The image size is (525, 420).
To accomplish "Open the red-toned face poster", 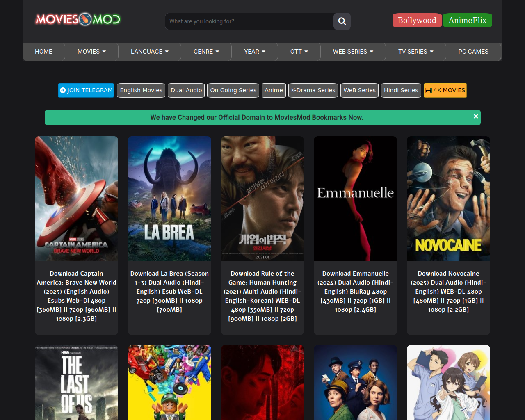I will pos(262,382).
